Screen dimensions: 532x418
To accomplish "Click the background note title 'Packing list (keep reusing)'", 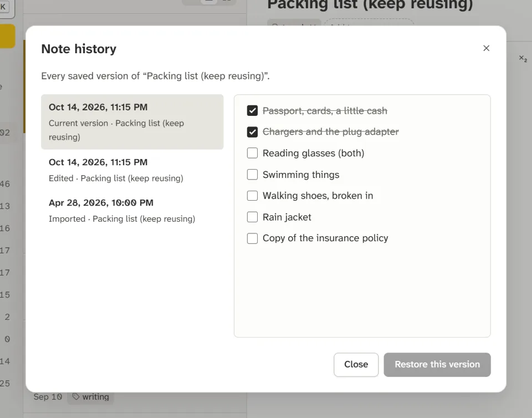I will click(370, 5).
